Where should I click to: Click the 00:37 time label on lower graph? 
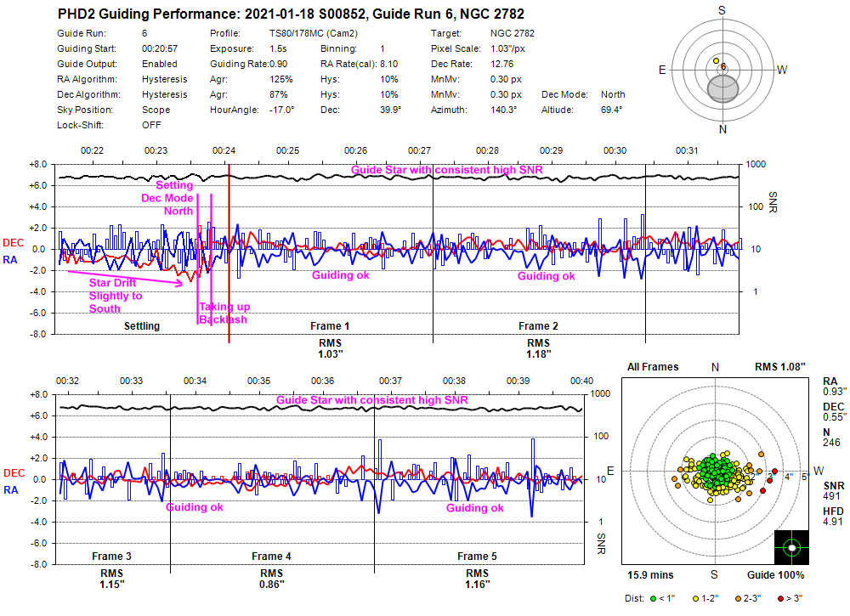390,381
